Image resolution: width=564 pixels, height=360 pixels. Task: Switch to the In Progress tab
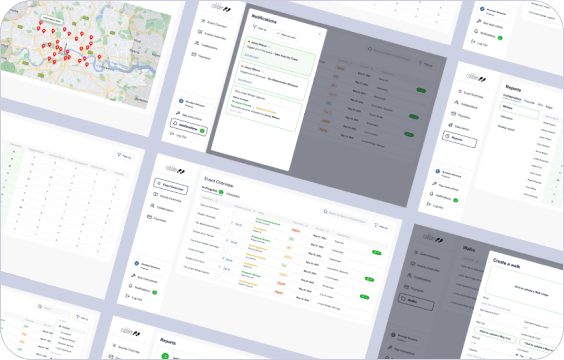coord(212,190)
